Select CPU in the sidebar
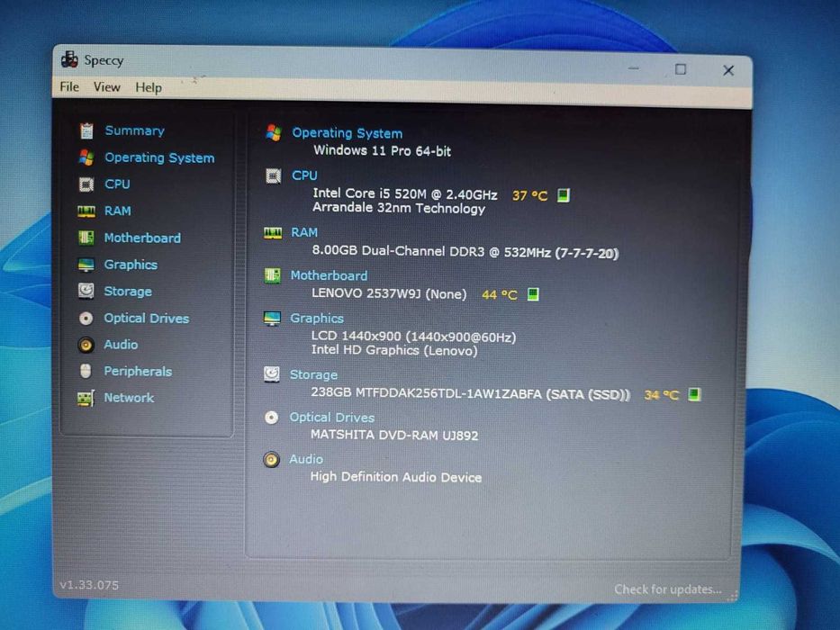The height and width of the screenshot is (630, 840). 117,184
